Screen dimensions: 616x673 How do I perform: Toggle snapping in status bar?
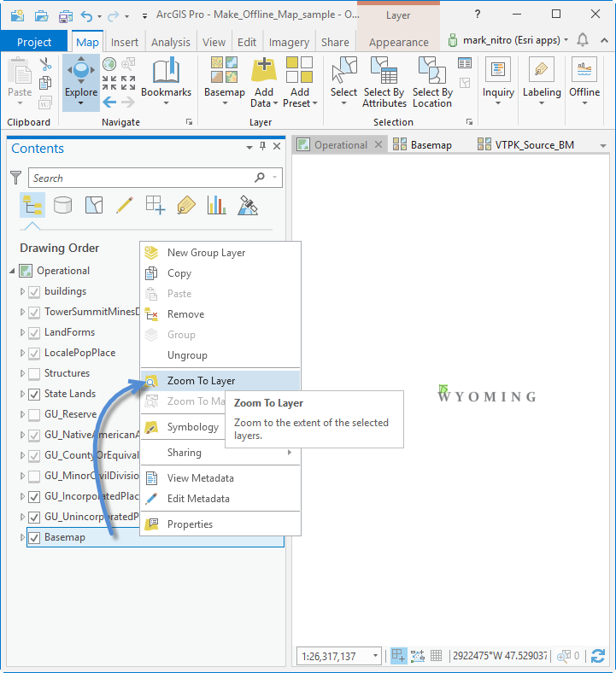pyautogui.click(x=398, y=655)
